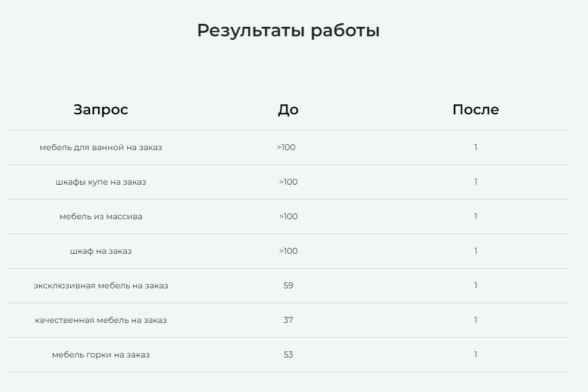Select the "До" column header
588x392 pixels.
click(288, 110)
